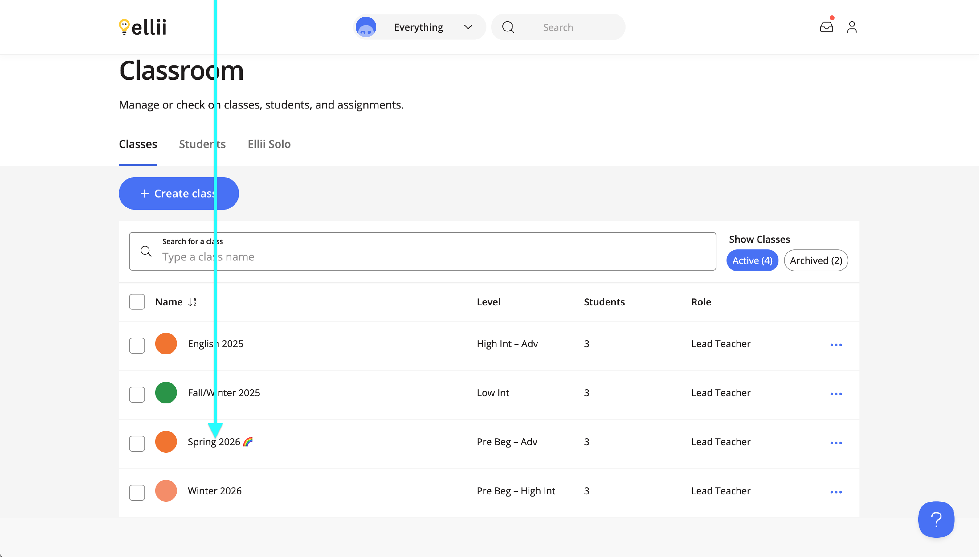Check the Fall/Winter 2025 class checkbox
Viewport: 980px width, 557px height.
pyautogui.click(x=137, y=395)
